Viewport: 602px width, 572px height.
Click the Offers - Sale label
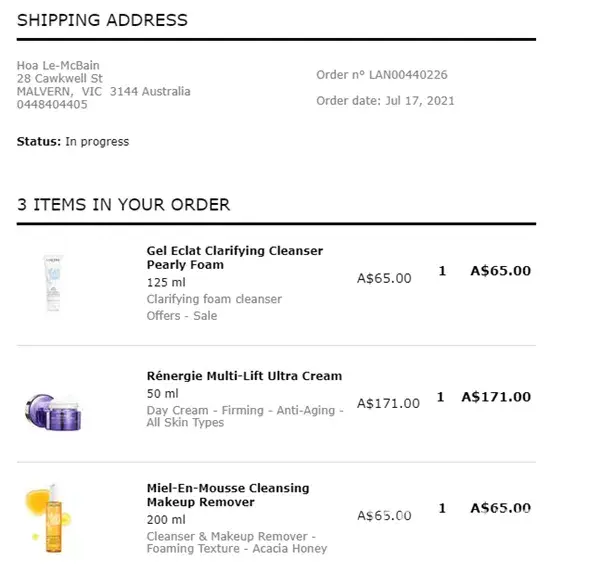[182, 316]
